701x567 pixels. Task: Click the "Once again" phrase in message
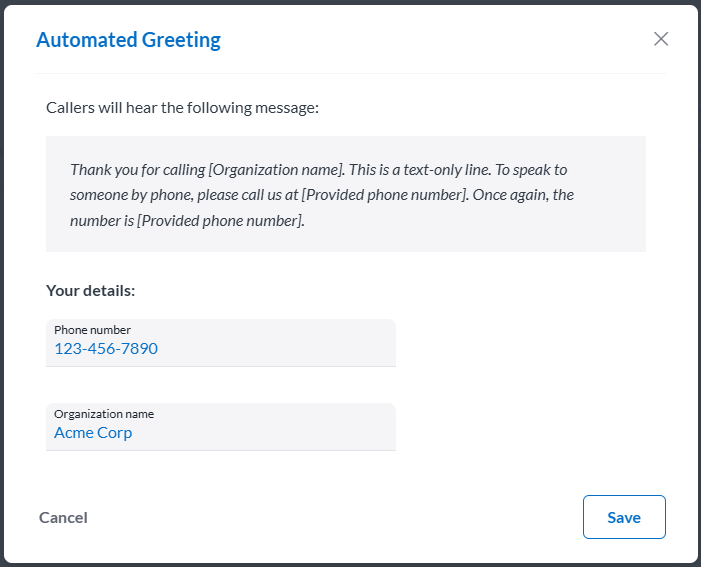point(512,195)
